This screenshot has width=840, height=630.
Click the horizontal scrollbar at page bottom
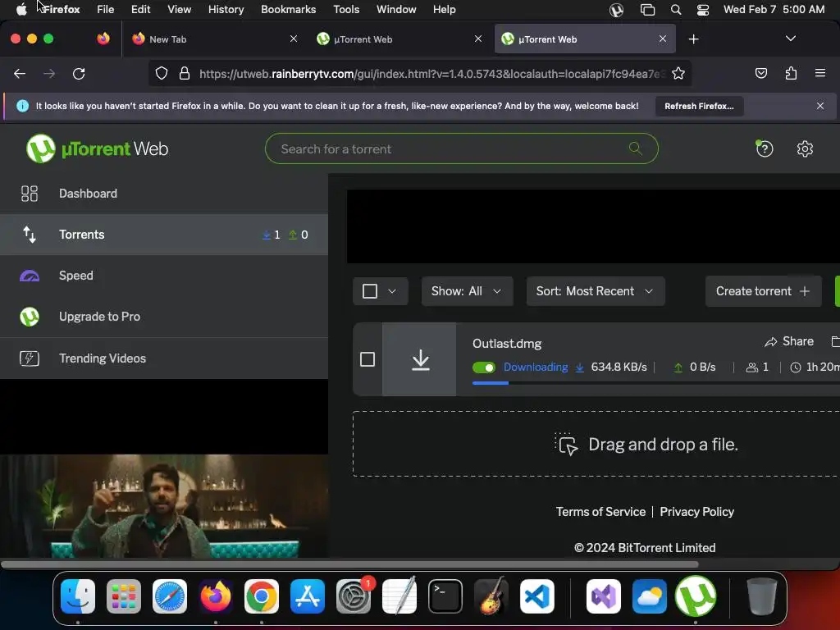(x=349, y=564)
